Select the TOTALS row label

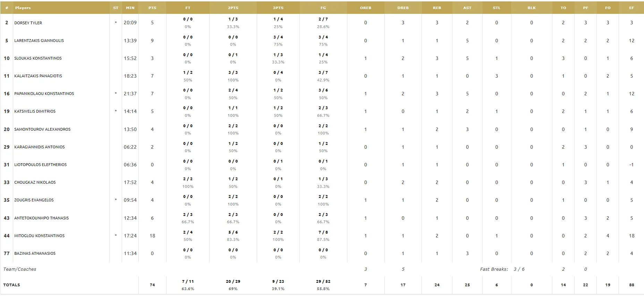[12, 285]
